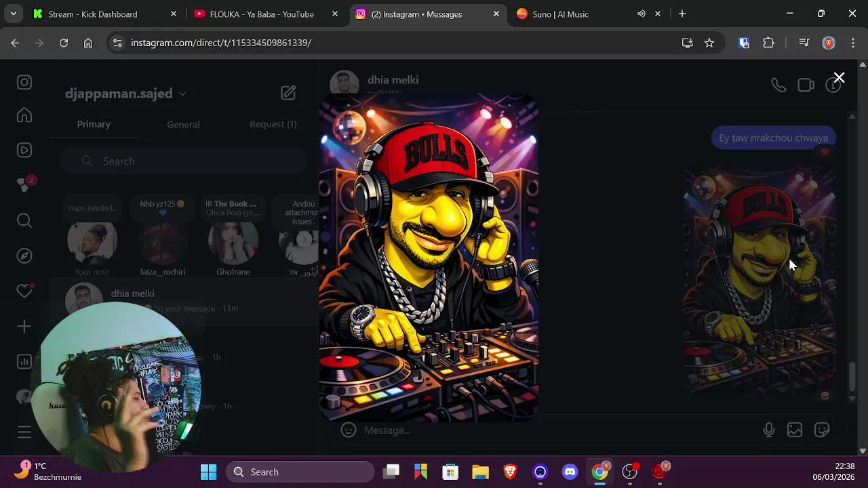The width and height of the screenshot is (868, 488).
Task: Open the Request (1) tab
Action: point(273,124)
